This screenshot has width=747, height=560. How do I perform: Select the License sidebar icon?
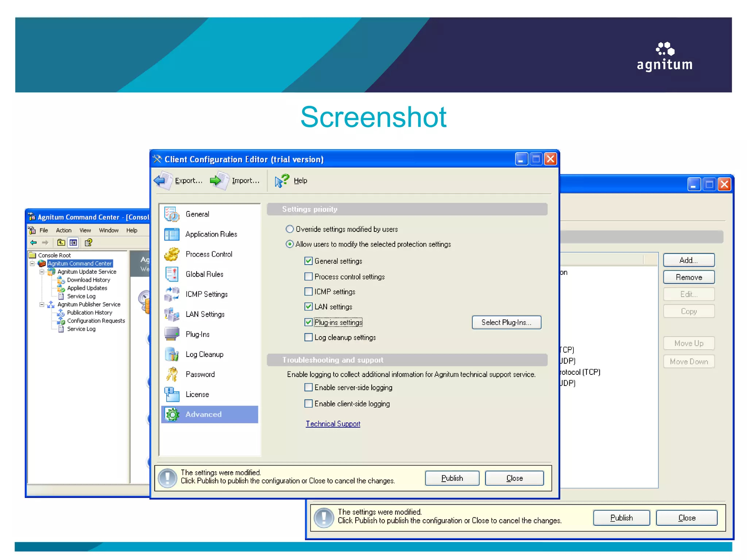pyautogui.click(x=172, y=394)
